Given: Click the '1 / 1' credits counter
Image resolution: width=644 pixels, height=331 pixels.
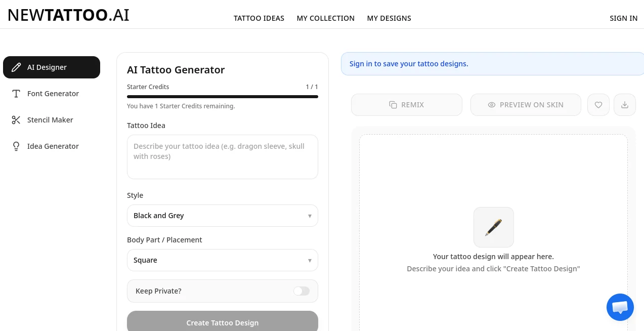Looking at the screenshot, I should (312, 87).
